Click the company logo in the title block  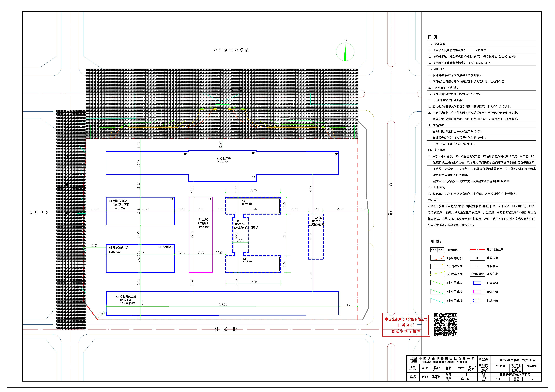coord(414,360)
